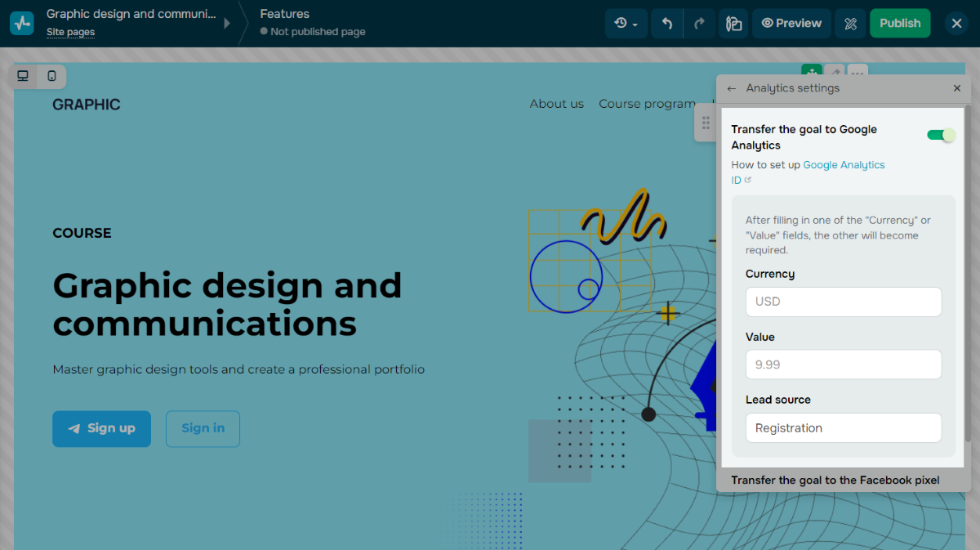Click the Lead source field
The height and width of the screenshot is (550, 980).
tap(843, 428)
